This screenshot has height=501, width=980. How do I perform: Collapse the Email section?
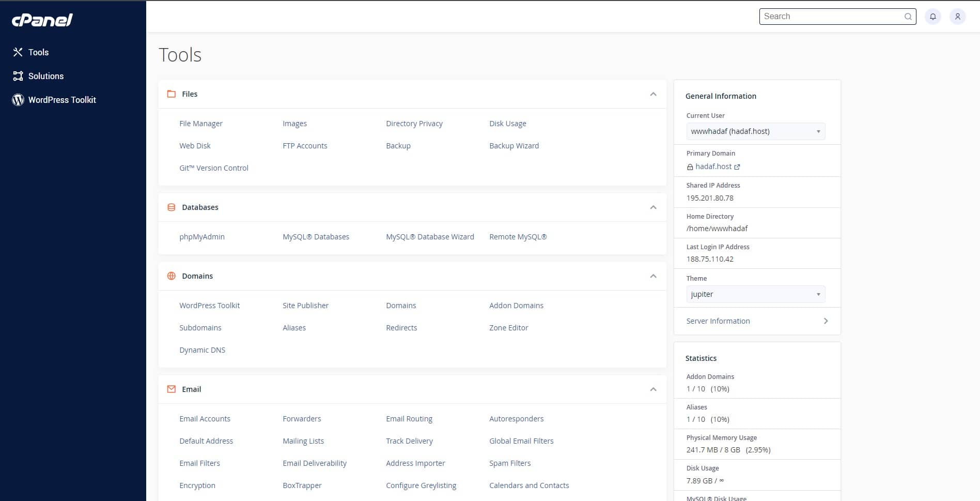tap(653, 389)
